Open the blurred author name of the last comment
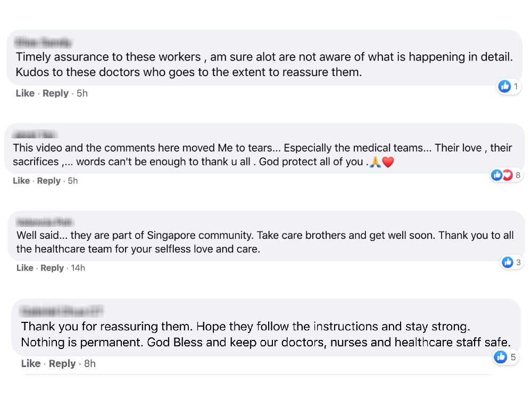 point(62,311)
